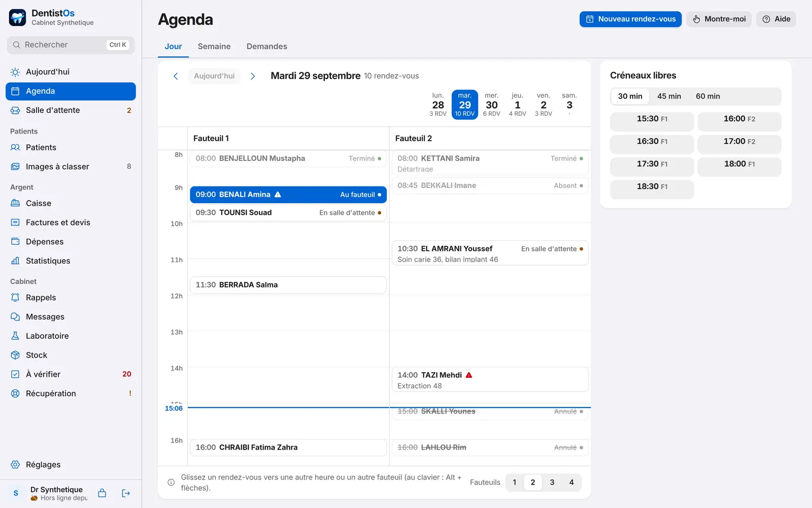Set Fauteuils count to 4
Screen dimensions: 812x508
point(571,483)
